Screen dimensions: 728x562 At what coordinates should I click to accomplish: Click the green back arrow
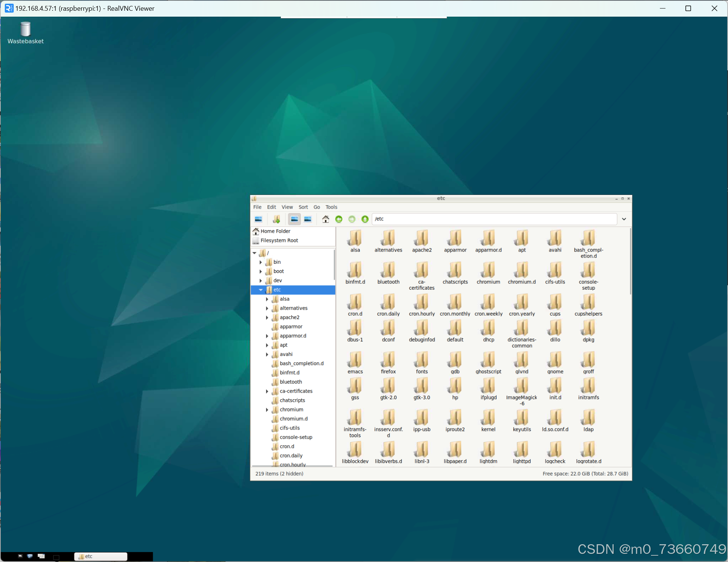point(339,219)
